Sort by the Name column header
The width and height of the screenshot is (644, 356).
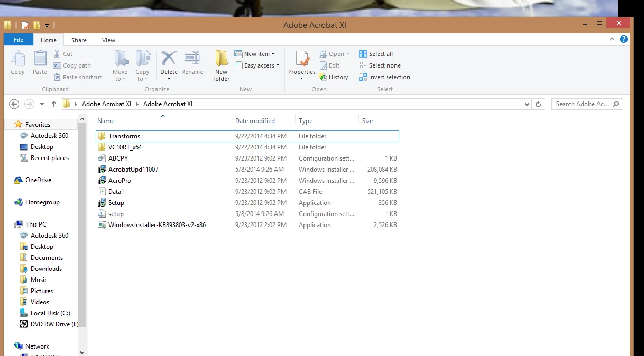point(162,121)
